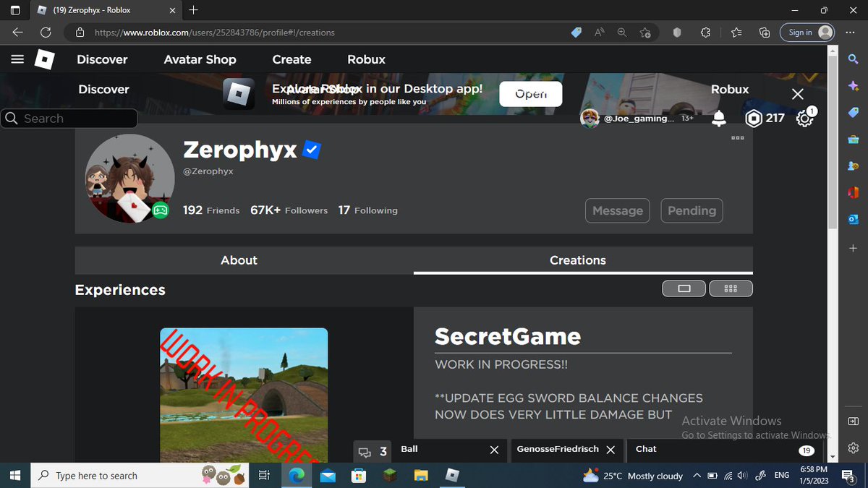The image size is (868, 488).
Task: Open Edge sidebar Games icon
Action: (x=853, y=166)
